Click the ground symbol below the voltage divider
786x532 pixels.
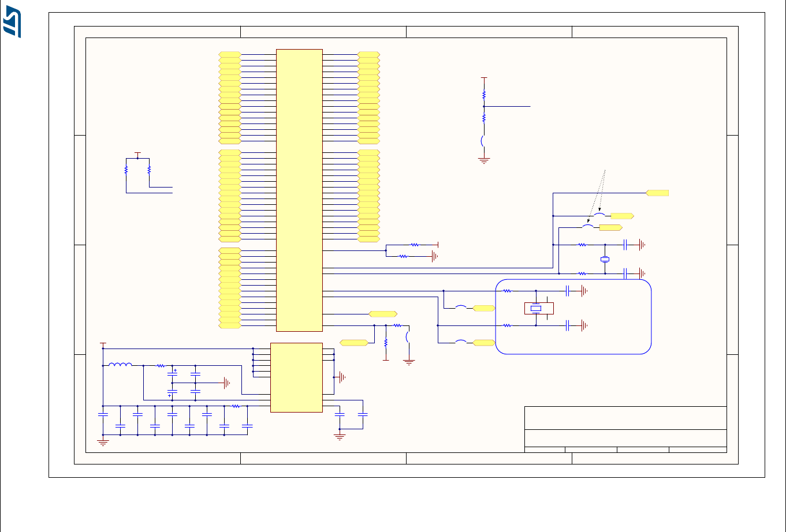[484, 160]
